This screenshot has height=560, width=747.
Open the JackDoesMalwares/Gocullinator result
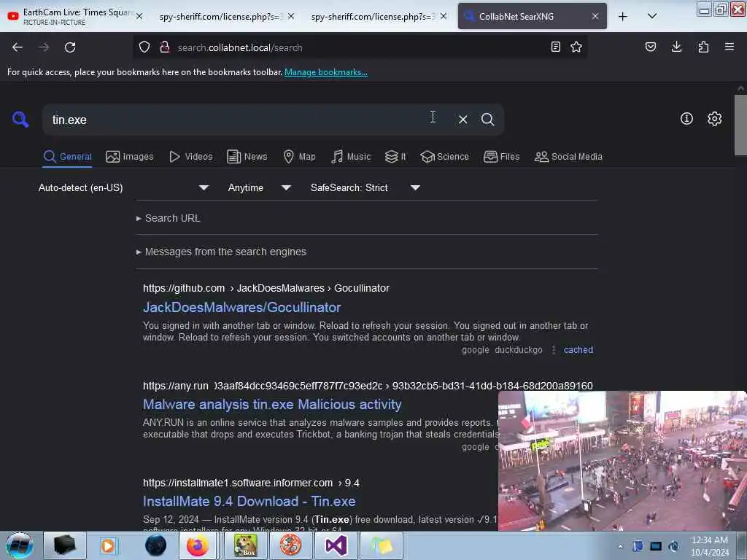tap(242, 307)
